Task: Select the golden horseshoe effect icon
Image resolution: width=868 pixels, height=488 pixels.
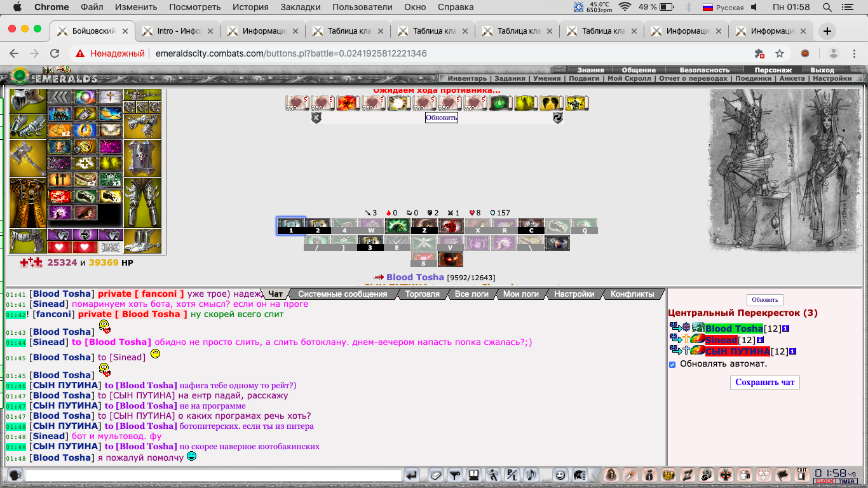Action: 85,130
